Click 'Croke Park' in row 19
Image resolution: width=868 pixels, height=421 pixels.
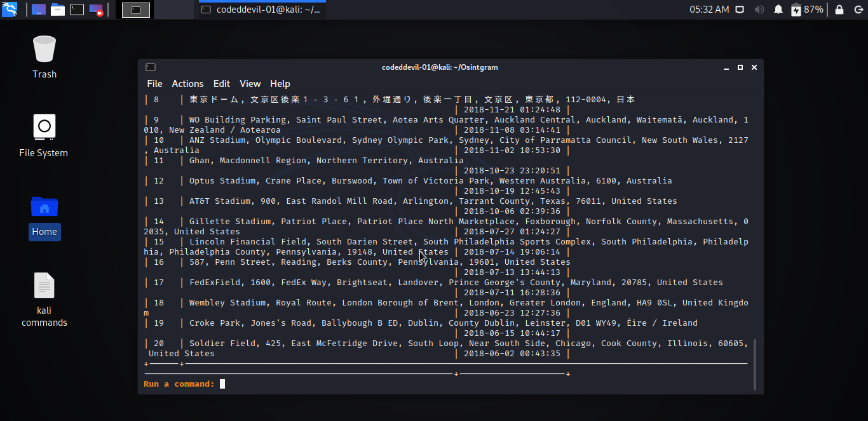(x=214, y=323)
